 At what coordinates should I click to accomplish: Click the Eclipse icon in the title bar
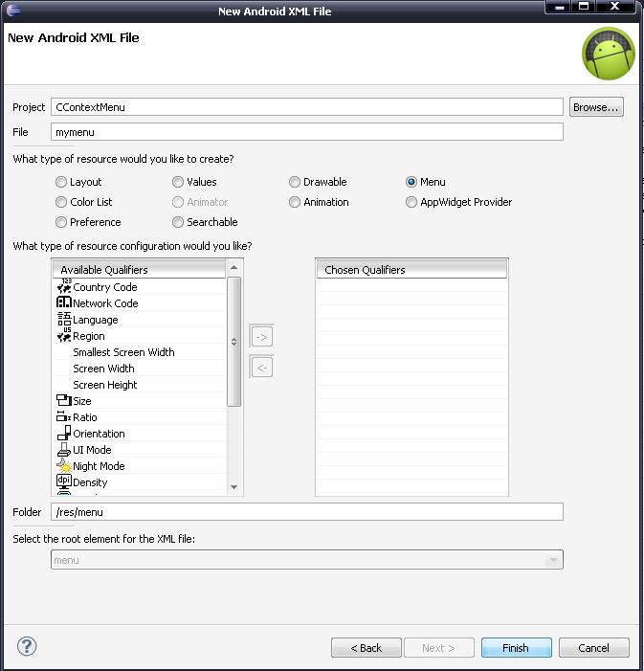(x=12, y=11)
